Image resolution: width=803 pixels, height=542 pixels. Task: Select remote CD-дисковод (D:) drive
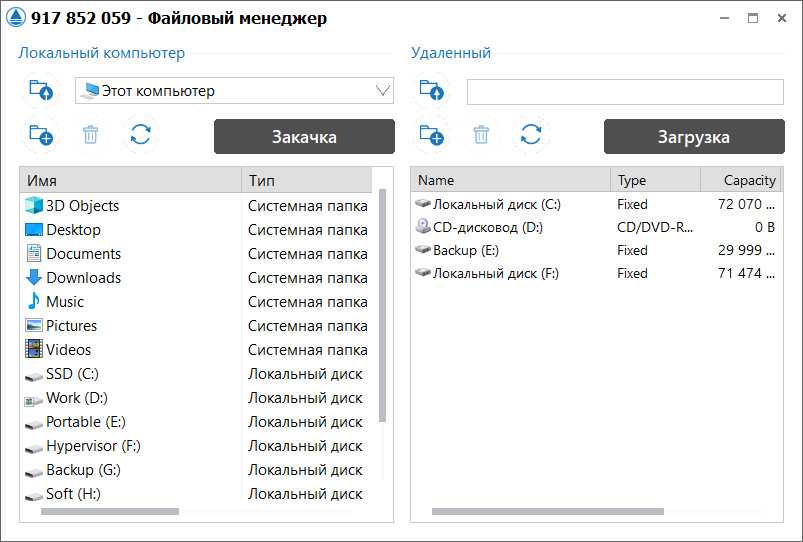tap(487, 227)
